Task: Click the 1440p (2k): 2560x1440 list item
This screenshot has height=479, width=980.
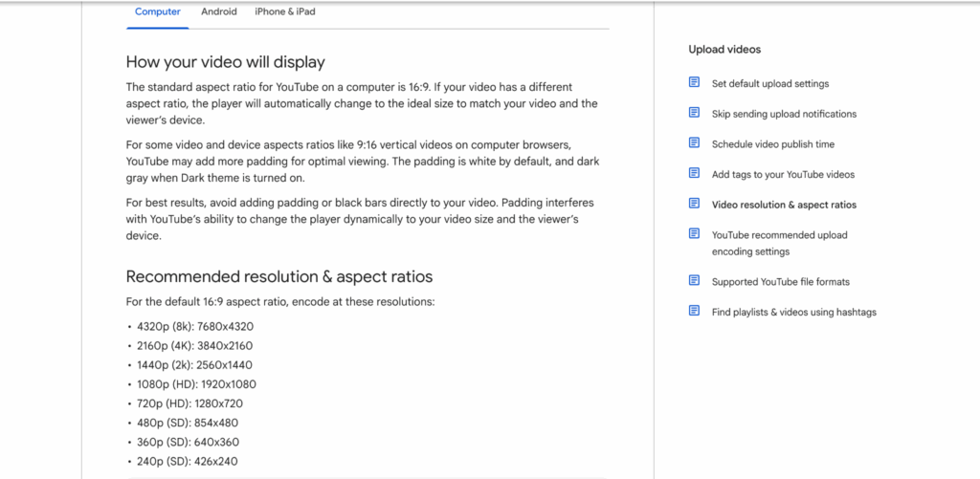Action: pos(195,365)
